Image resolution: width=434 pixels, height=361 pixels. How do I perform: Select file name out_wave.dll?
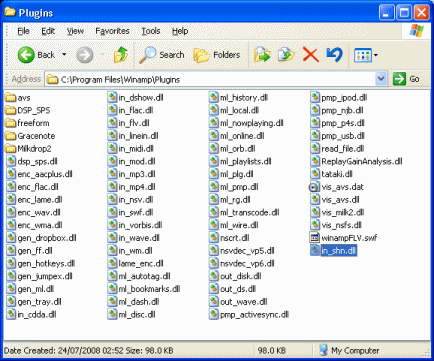point(244,302)
